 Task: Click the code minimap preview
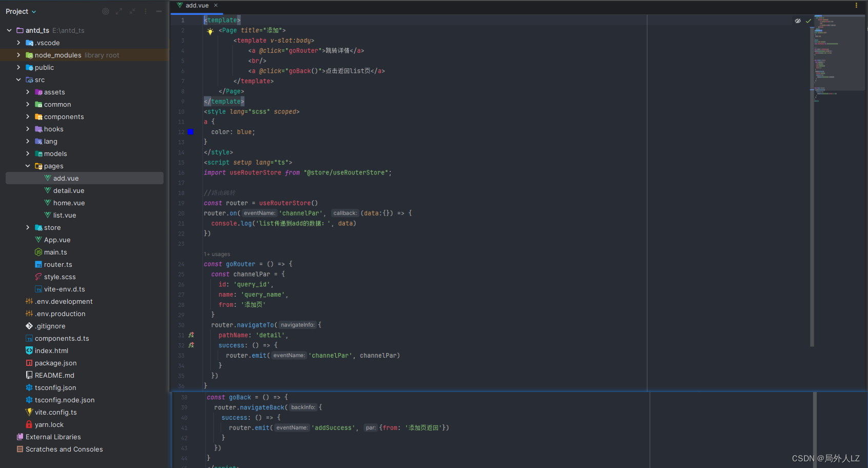click(839, 59)
